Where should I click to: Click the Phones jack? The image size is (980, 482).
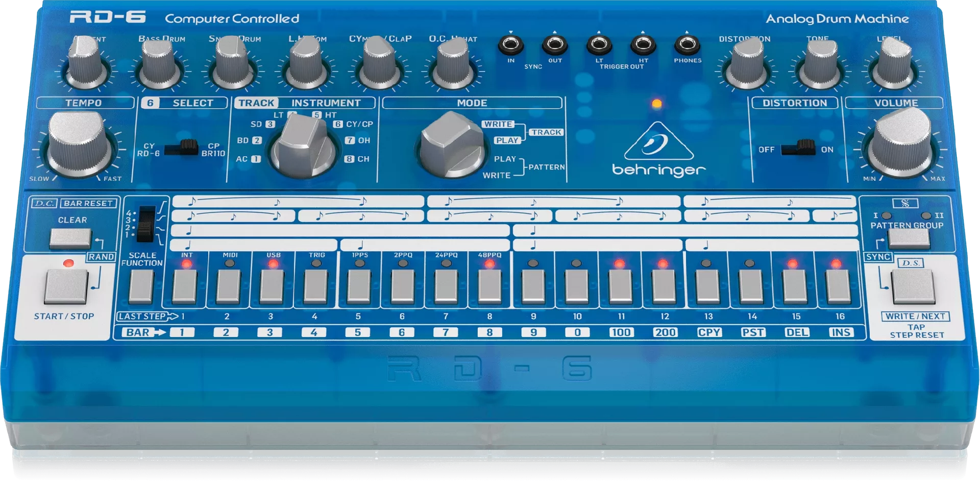687,45
